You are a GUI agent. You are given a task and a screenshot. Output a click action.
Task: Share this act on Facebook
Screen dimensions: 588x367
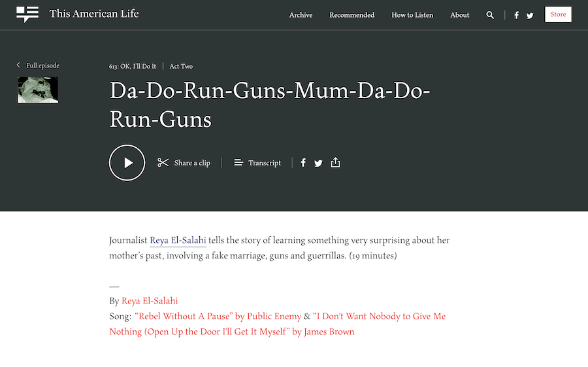(x=303, y=163)
